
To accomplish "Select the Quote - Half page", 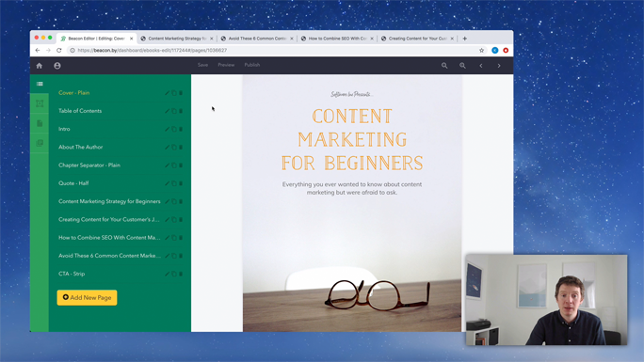I will [73, 183].
